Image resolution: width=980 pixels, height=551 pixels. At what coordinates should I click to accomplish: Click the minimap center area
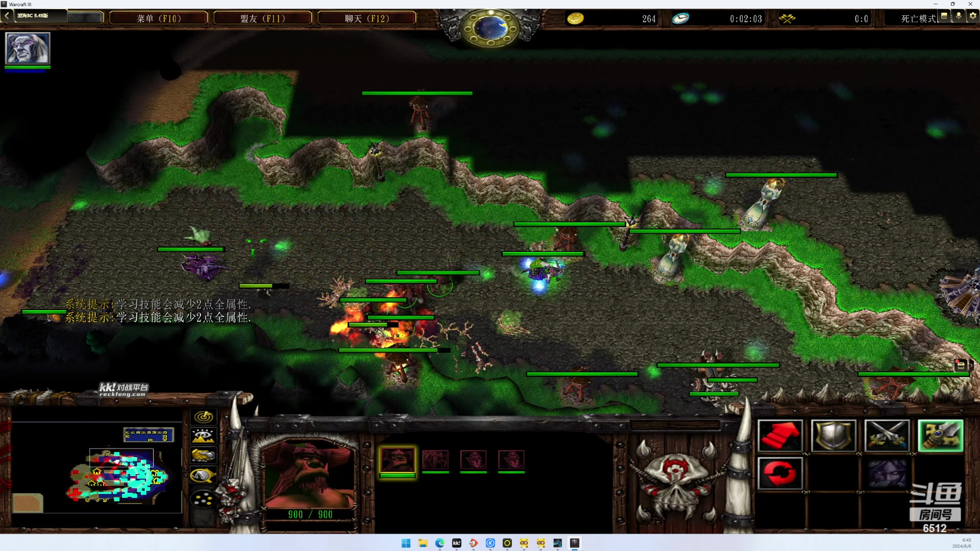(x=97, y=467)
